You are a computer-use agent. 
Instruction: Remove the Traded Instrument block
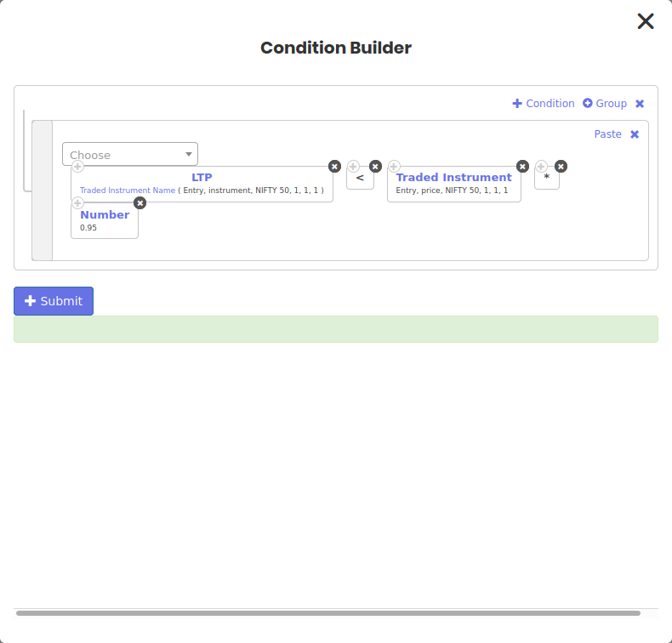point(522,166)
